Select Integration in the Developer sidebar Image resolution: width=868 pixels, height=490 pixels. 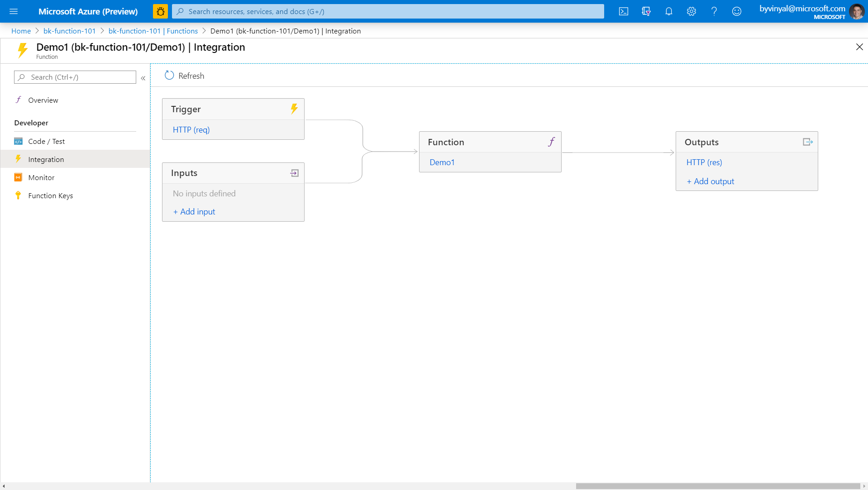pyautogui.click(x=46, y=159)
